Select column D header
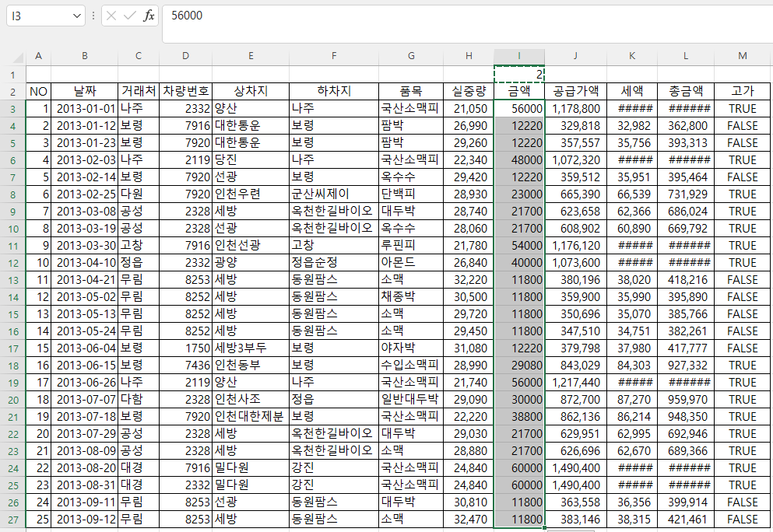The image size is (773, 532). tap(185, 56)
